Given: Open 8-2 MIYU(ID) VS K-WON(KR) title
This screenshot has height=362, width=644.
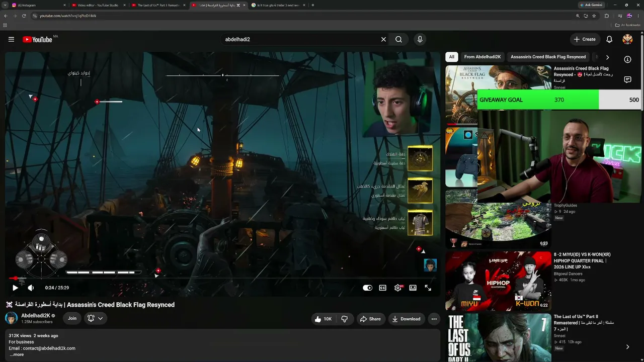Looking at the screenshot, I should 582,261.
